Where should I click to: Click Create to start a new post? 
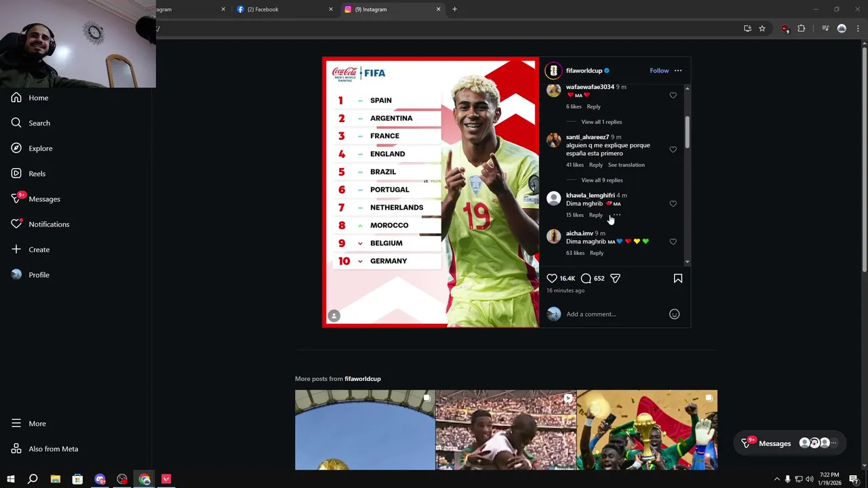coord(31,249)
